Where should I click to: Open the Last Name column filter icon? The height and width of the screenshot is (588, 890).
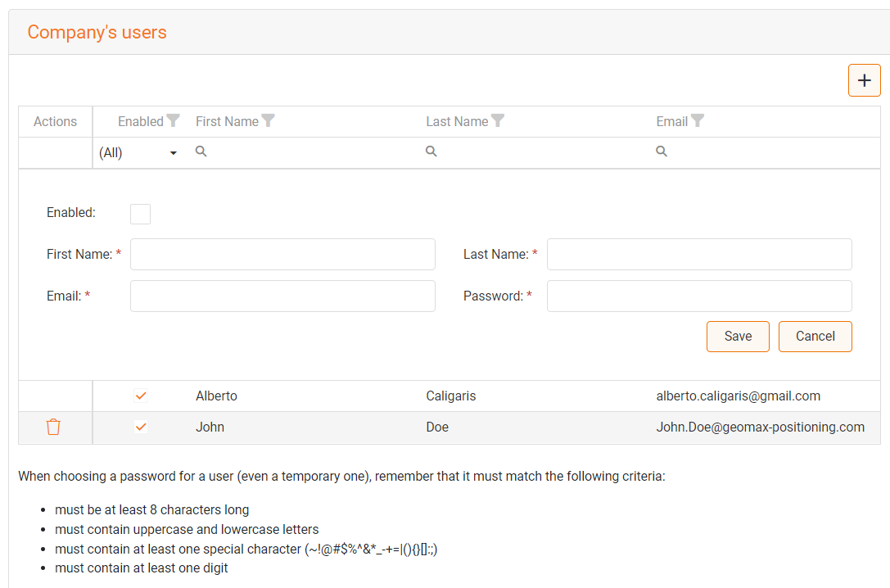pos(498,121)
